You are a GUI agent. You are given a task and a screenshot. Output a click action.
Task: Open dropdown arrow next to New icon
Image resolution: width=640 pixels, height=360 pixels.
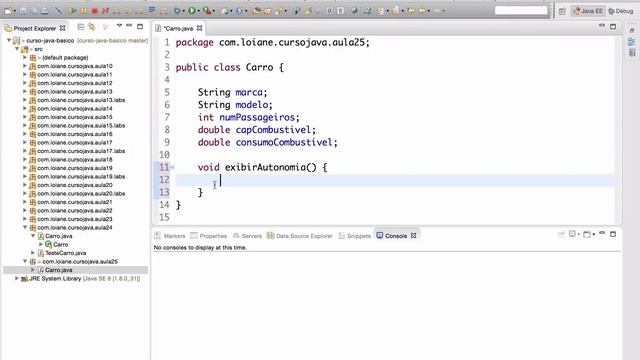15,11
